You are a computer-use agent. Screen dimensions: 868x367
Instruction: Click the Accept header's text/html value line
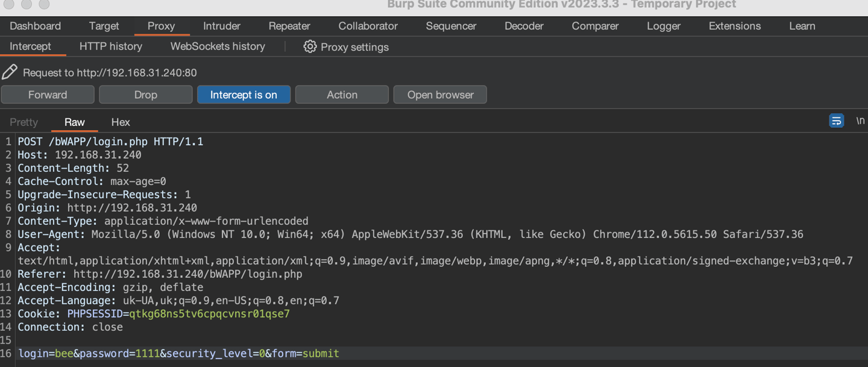click(435, 261)
